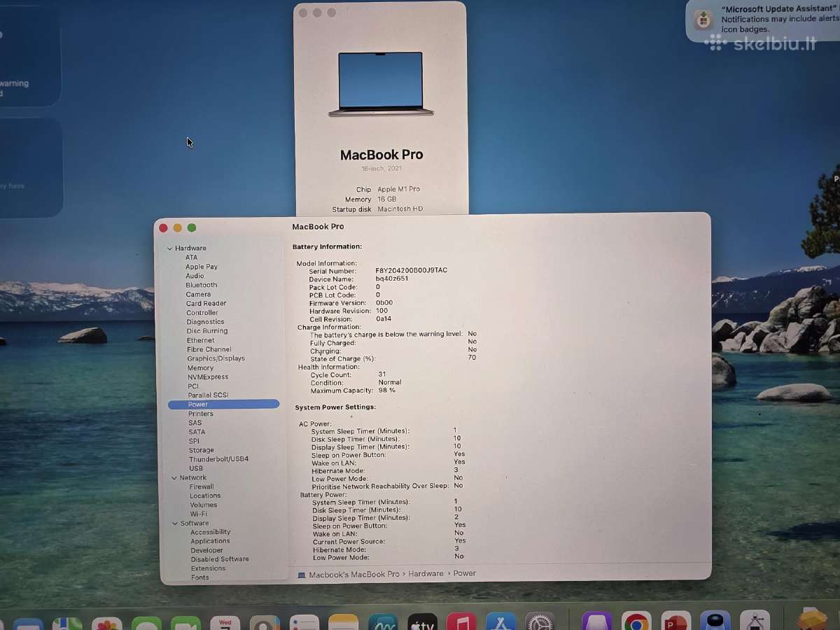This screenshot has width=840, height=630.
Task: Select PCI in the sidebar
Action: (193, 386)
